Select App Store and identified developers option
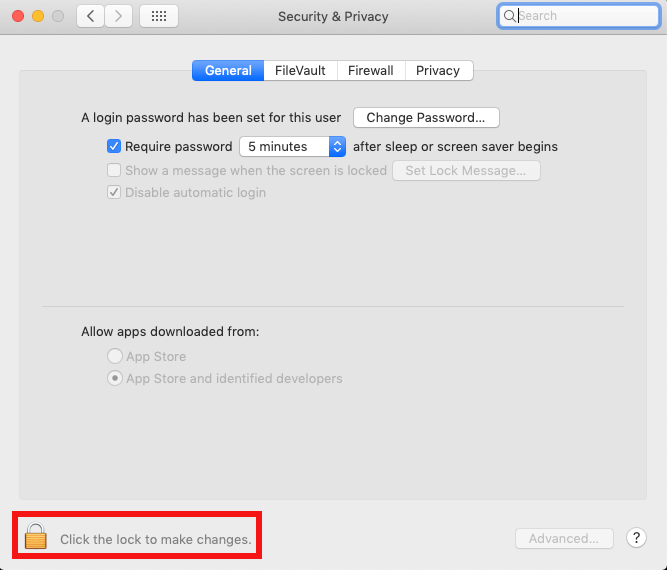The height and width of the screenshot is (570, 667). (x=115, y=378)
